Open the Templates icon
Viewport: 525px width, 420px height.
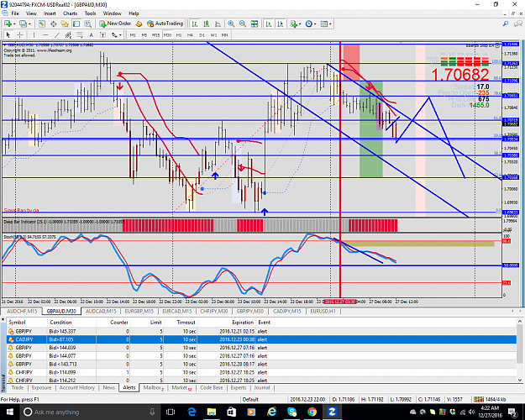coord(323,24)
